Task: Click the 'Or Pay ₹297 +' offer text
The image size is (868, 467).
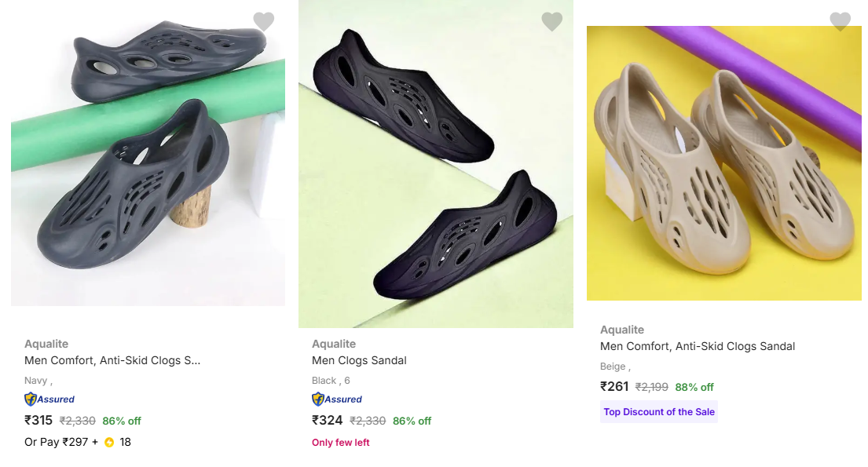Action: coord(61,442)
